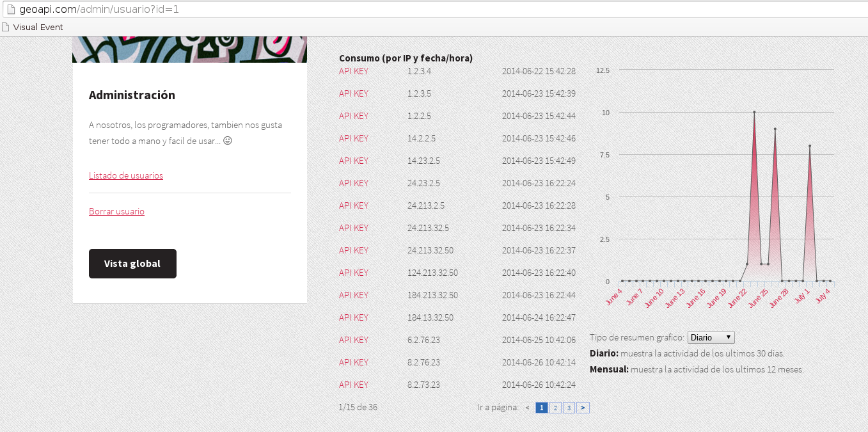Click the 12.5 y-axis value

(603, 70)
